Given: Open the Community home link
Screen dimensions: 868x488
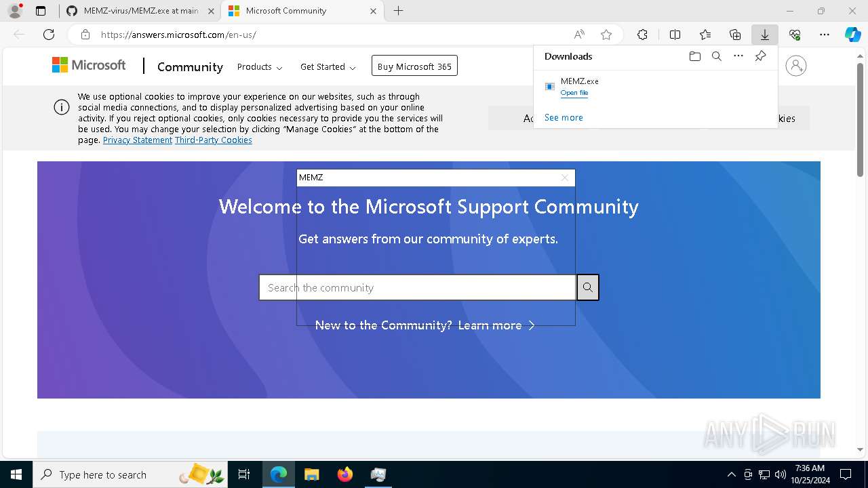Looking at the screenshot, I should 190,66.
